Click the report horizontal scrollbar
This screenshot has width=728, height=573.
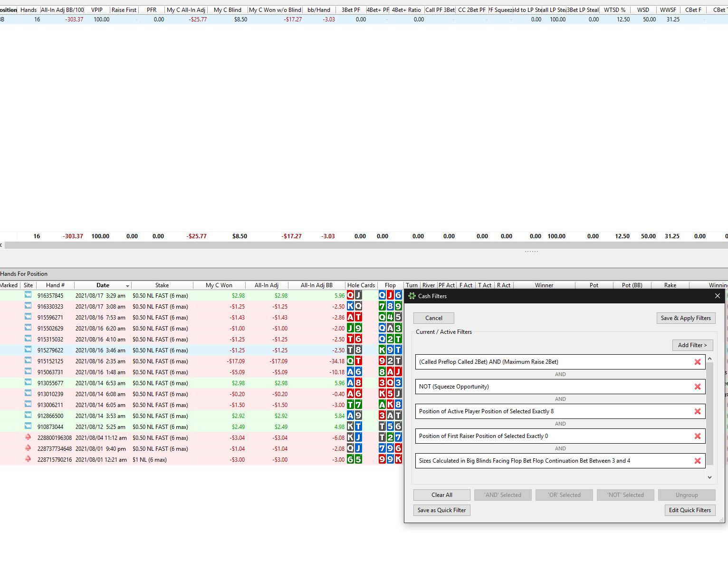click(x=366, y=245)
